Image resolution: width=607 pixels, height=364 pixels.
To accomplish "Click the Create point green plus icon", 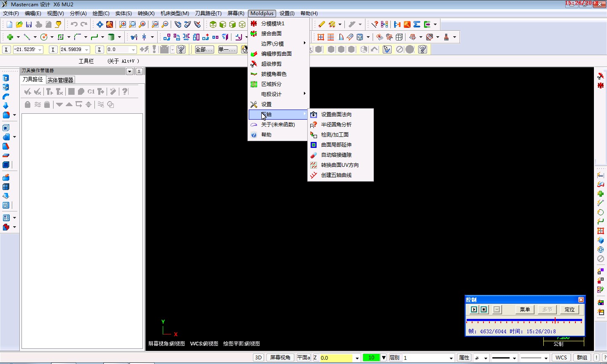I will tap(10, 37).
